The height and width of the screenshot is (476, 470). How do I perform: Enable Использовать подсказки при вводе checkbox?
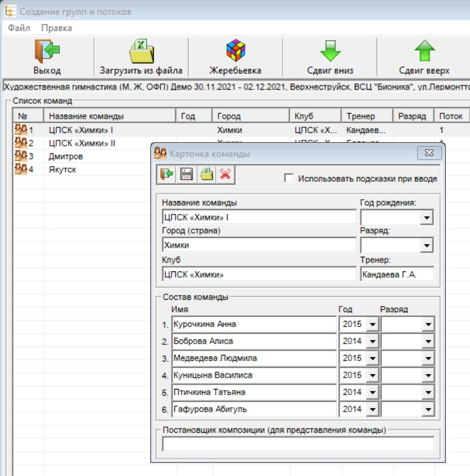288,179
